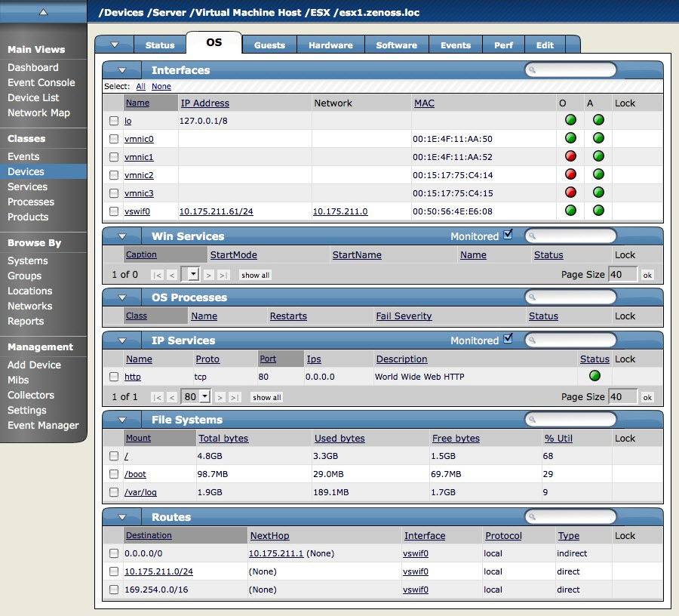Check the /boot file system row checkbox
The height and width of the screenshot is (616, 679).
[114, 474]
